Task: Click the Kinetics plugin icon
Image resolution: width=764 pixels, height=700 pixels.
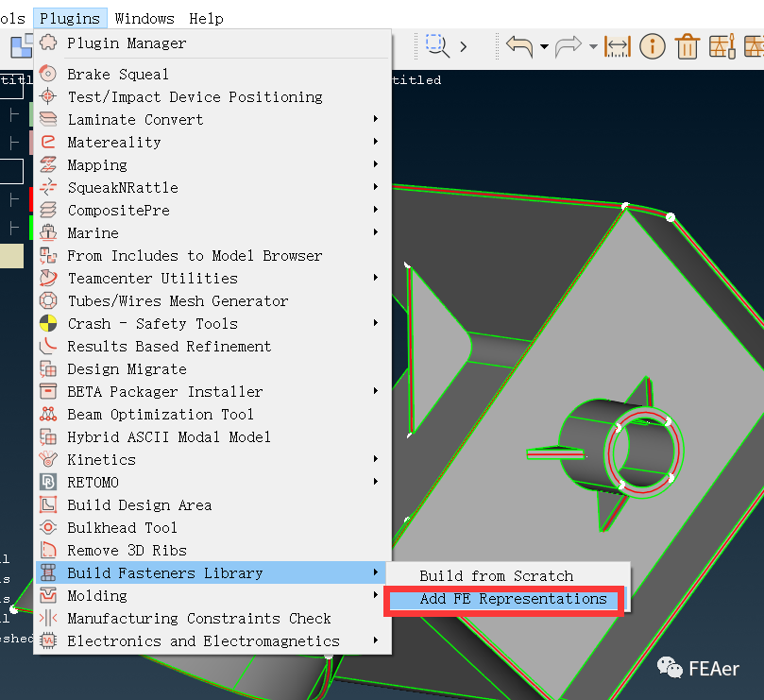Action: click(48, 459)
